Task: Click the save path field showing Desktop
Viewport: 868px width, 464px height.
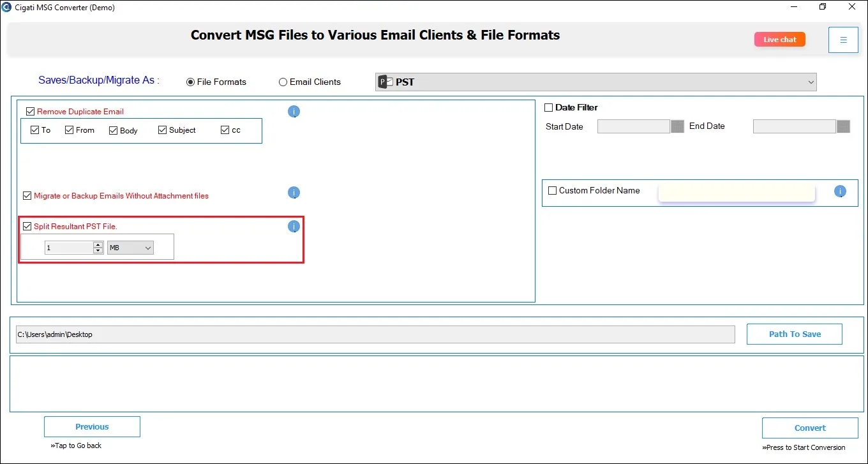Action: point(375,334)
